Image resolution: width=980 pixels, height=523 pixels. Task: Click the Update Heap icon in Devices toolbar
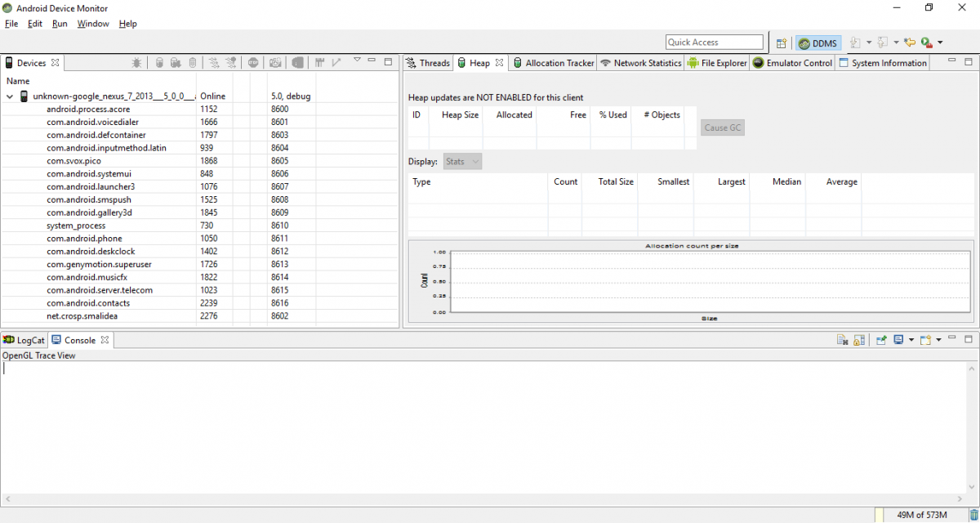159,63
